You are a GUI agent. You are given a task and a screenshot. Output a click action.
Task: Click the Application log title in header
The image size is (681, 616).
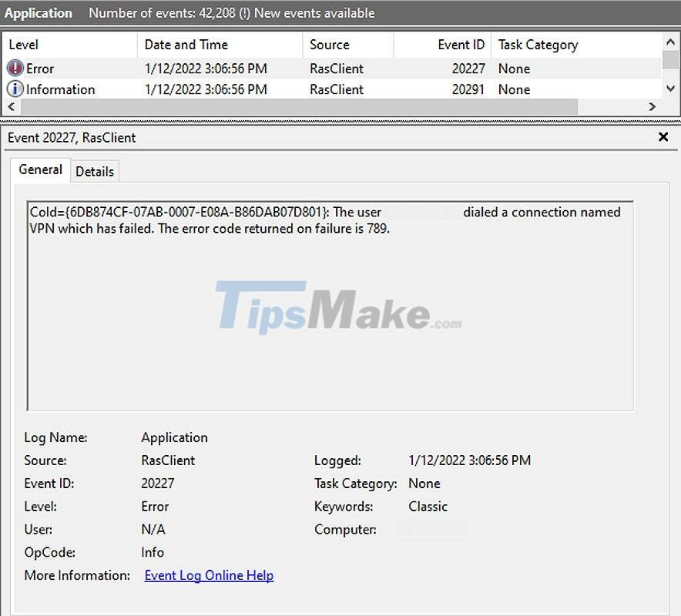(39, 13)
